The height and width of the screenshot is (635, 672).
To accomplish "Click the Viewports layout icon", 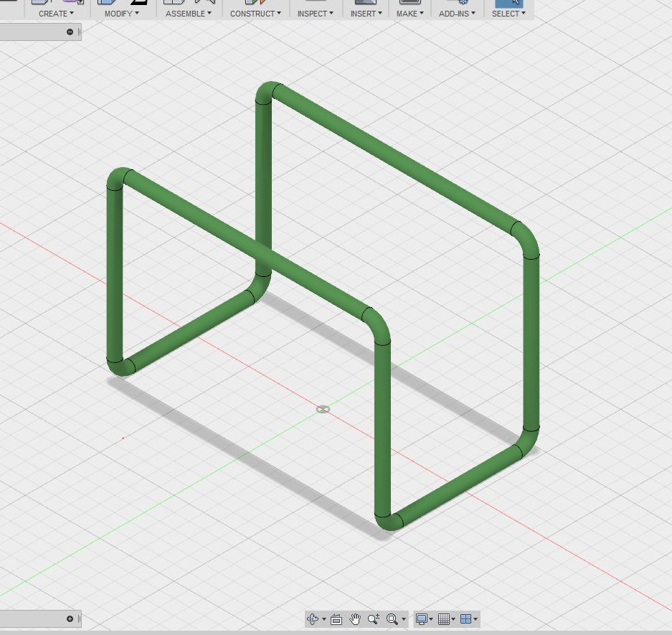I will [x=465, y=619].
